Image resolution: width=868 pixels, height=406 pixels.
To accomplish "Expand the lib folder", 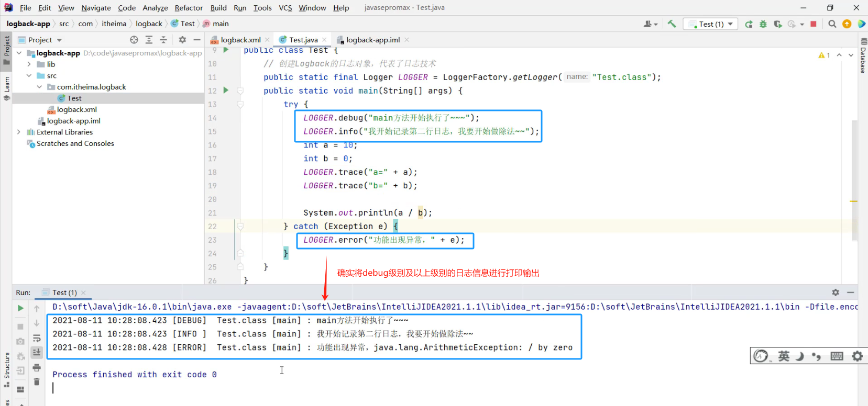I will tap(29, 64).
